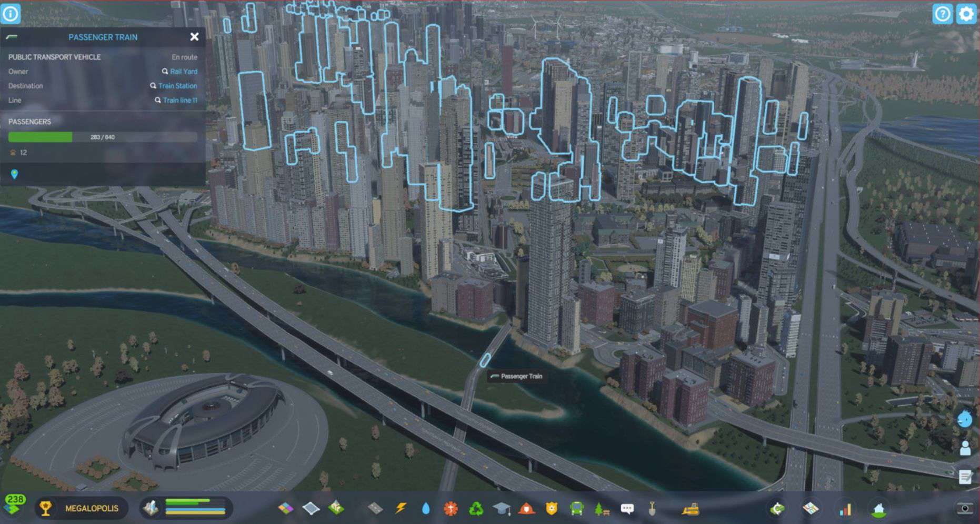Viewport: 980px width, 524px height.
Task: Open the Signature Buildings menu
Action: pos(336,508)
